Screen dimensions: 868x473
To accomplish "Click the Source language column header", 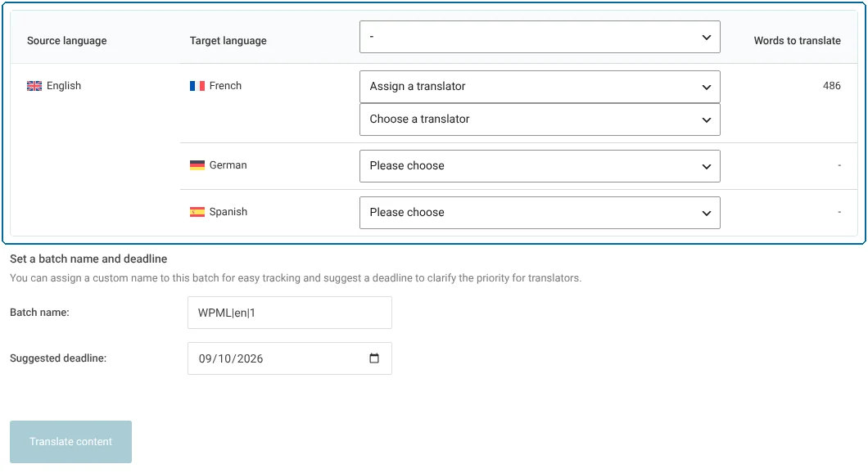I will click(67, 40).
